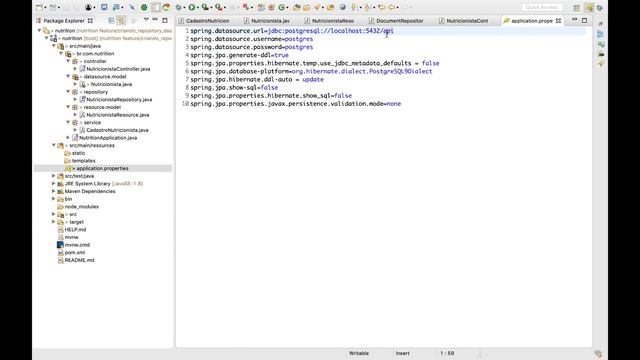Open the dropdown next to the New icon

pyautogui.click(x=45, y=8)
